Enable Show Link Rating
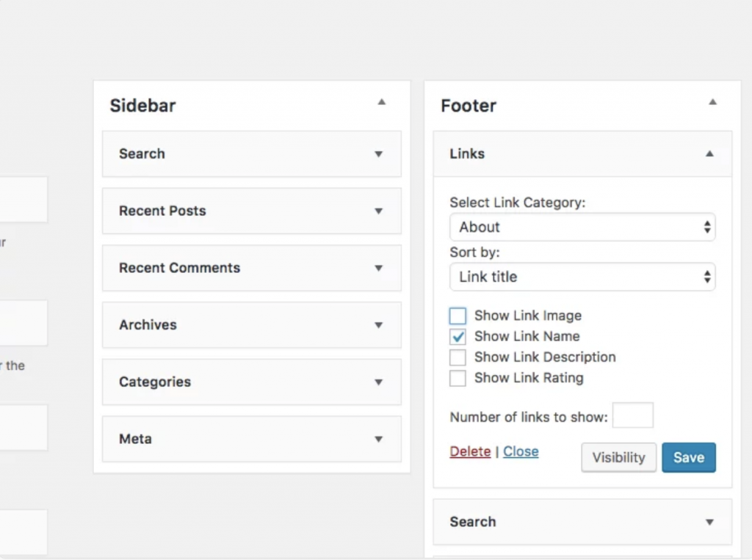 click(458, 378)
